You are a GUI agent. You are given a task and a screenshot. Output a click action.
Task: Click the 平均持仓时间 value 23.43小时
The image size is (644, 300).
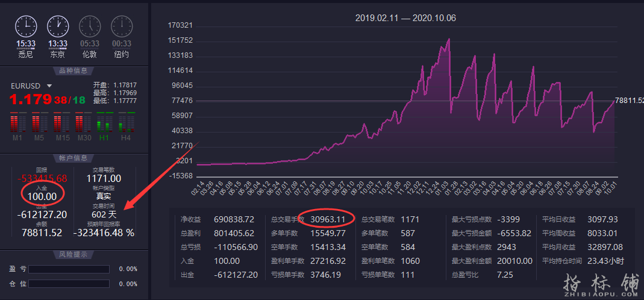tap(606, 261)
